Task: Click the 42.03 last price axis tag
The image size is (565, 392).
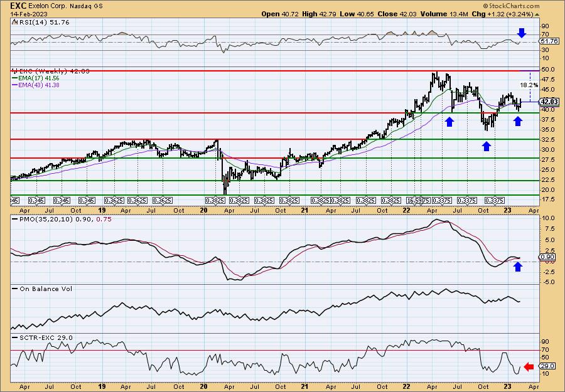Action: pos(549,102)
